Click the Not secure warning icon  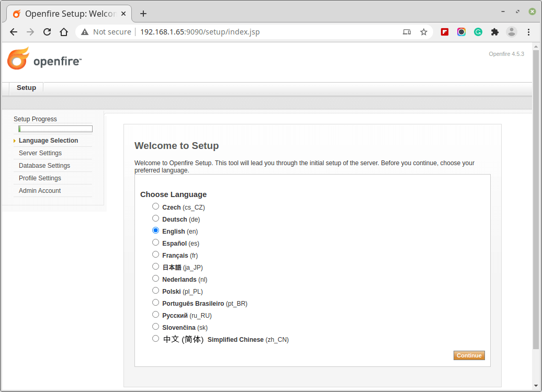click(85, 32)
